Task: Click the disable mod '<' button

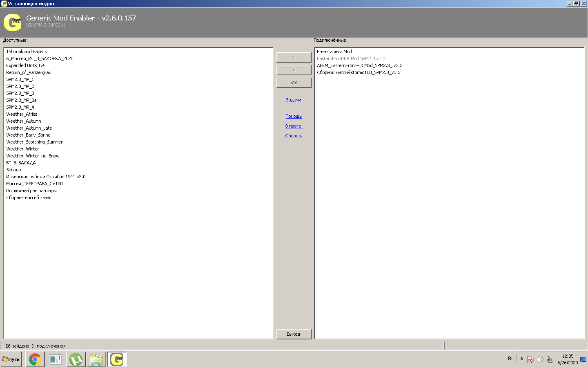Action: pyautogui.click(x=294, y=70)
